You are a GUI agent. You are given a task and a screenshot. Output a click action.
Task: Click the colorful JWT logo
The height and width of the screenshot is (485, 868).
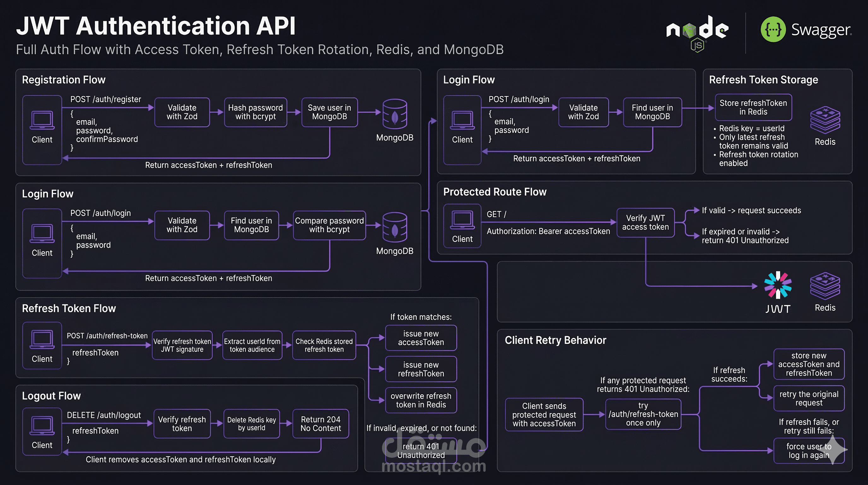(x=778, y=285)
